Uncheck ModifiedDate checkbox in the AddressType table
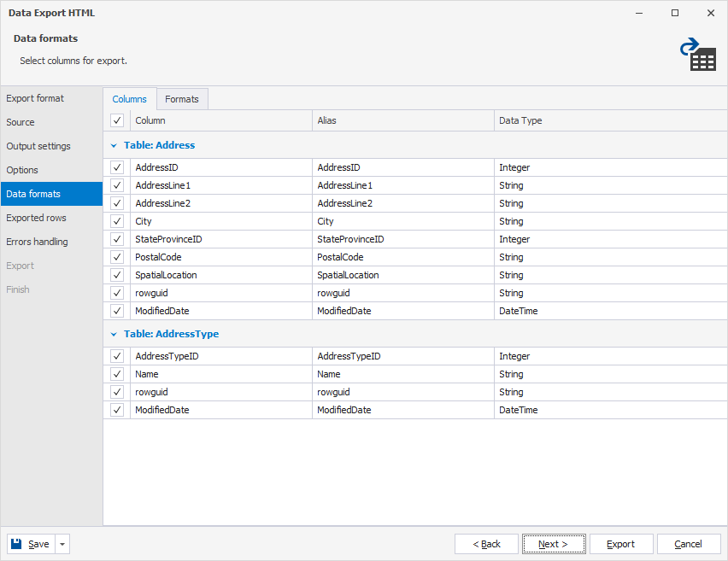 [x=117, y=410]
